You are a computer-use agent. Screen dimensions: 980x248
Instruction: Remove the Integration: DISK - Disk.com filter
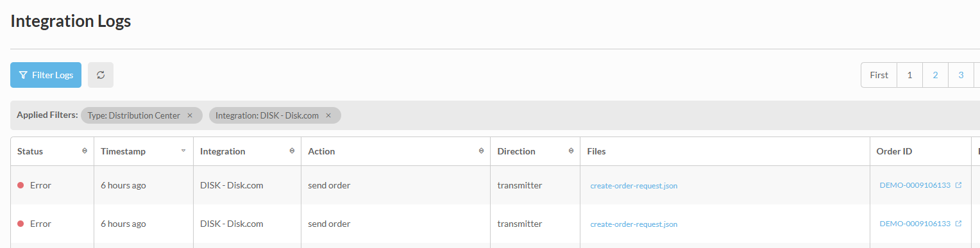[x=328, y=115]
